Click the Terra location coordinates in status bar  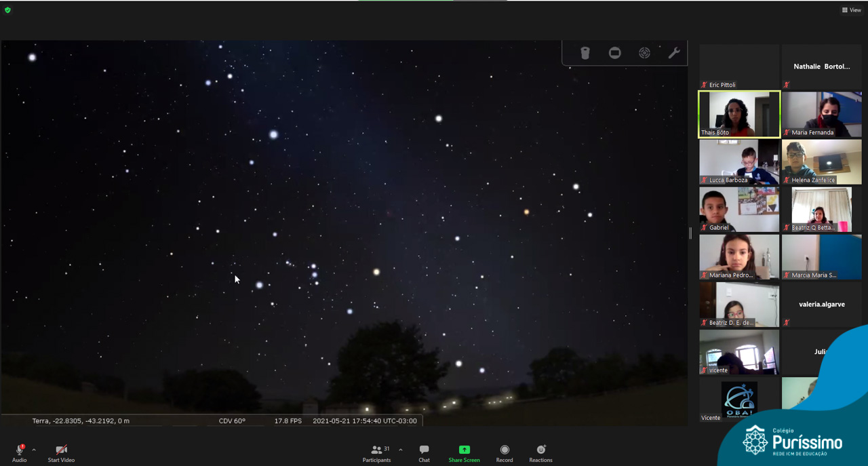click(81, 421)
